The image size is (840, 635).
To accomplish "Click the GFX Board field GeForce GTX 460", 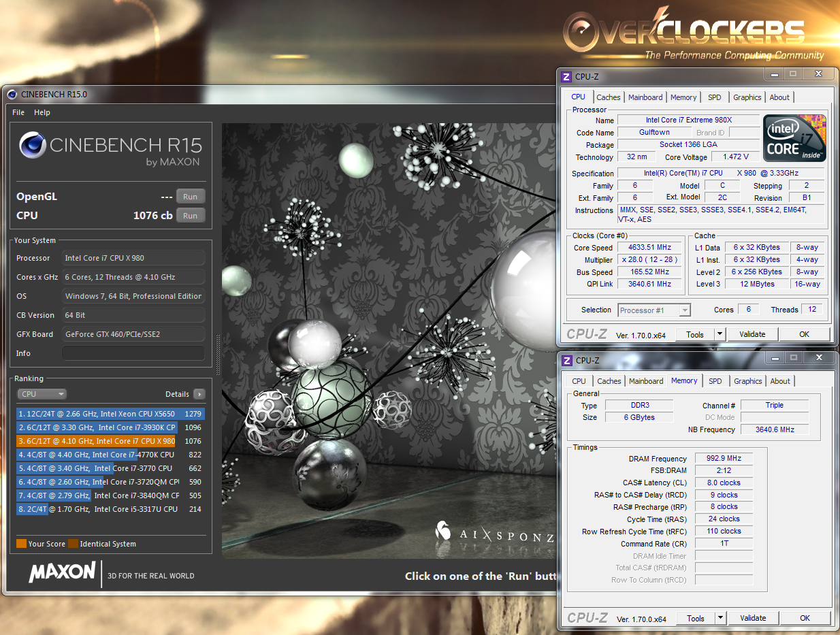I will (x=133, y=334).
